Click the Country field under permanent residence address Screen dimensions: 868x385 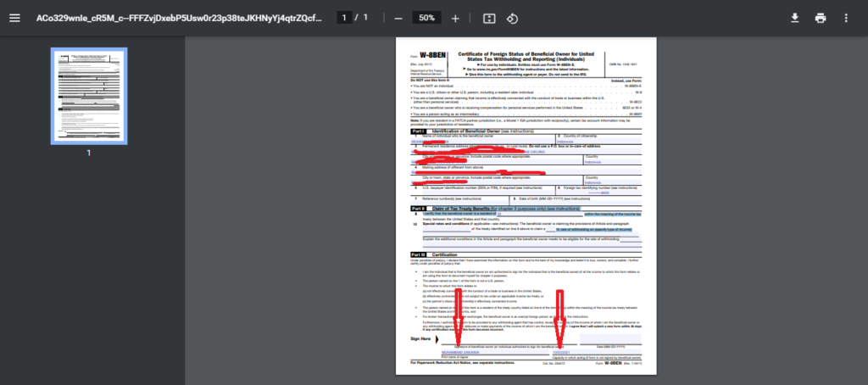(x=613, y=162)
